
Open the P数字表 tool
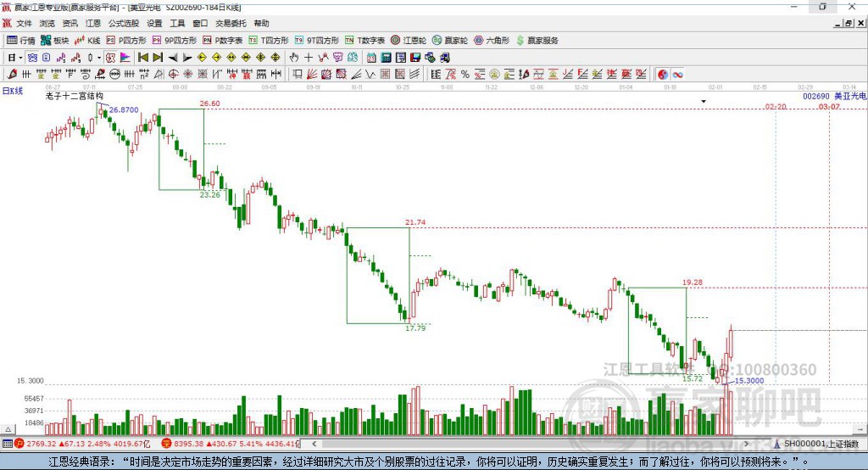pyautogui.click(x=223, y=41)
